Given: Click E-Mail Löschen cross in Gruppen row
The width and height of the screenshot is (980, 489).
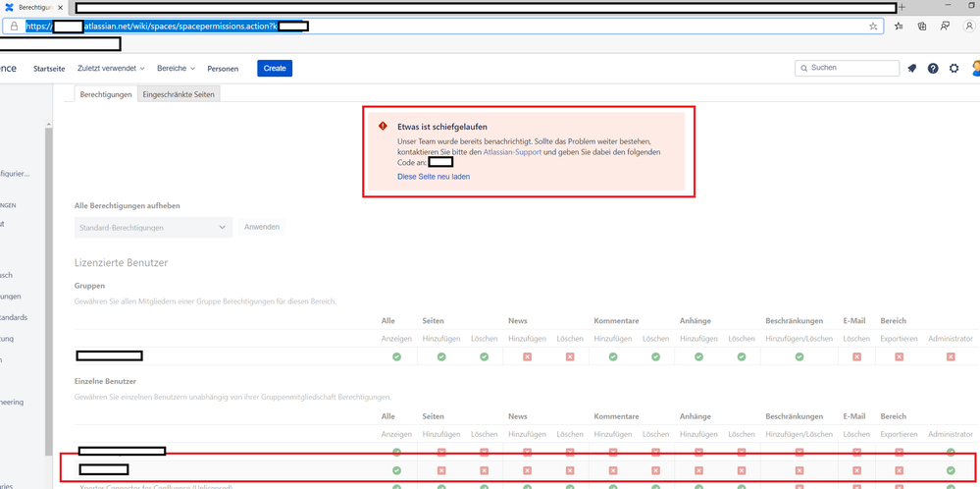Looking at the screenshot, I should tap(856, 356).
